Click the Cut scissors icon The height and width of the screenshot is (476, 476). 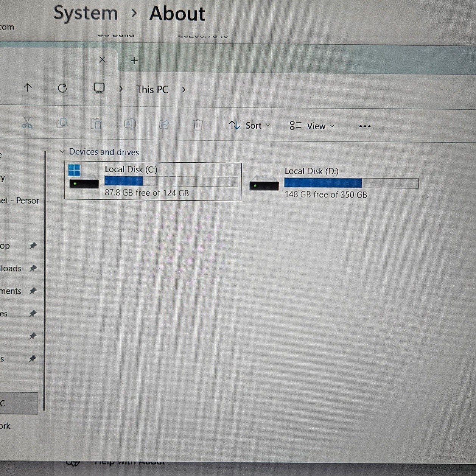(27, 123)
